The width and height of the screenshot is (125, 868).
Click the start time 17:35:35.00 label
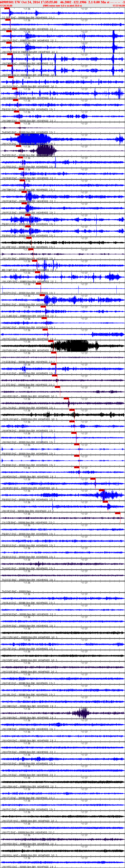6,5
